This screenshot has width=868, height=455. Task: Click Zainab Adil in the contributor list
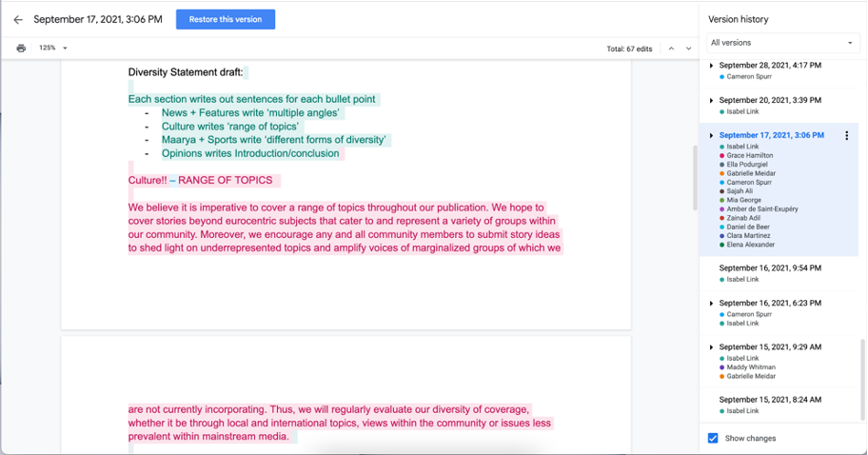743,218
